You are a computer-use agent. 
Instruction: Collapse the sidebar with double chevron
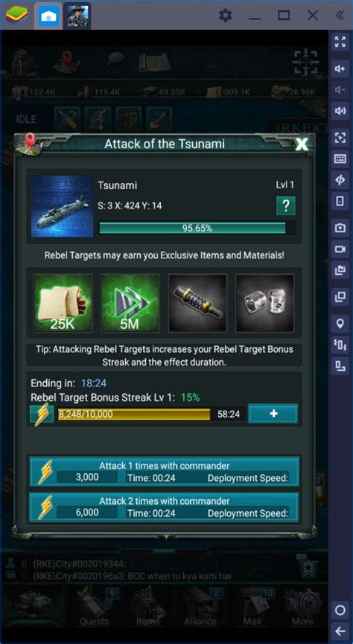point(340,16)
